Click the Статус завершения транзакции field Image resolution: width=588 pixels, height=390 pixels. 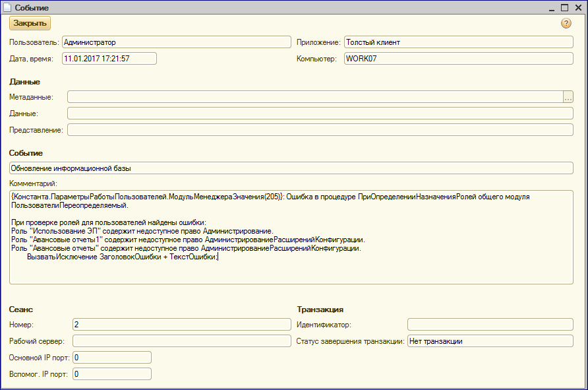pyautogui.click(x=490, y=341)
